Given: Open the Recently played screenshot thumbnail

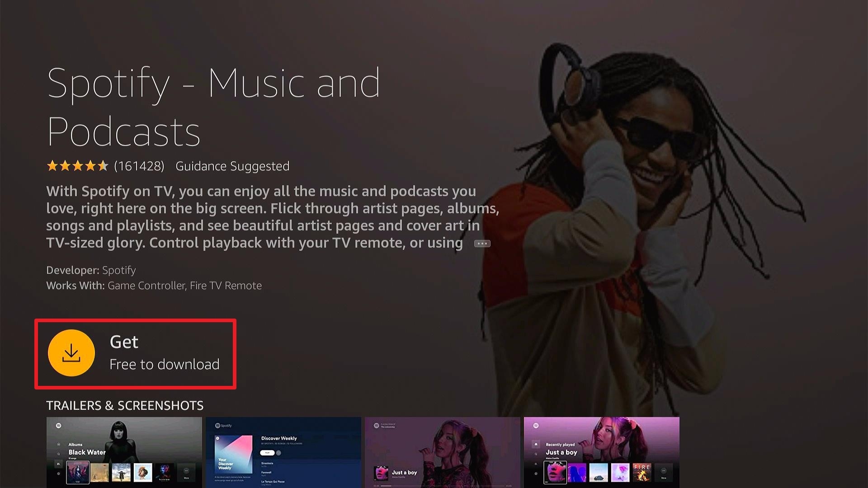Looking at the screenshot, I should 602,452.
